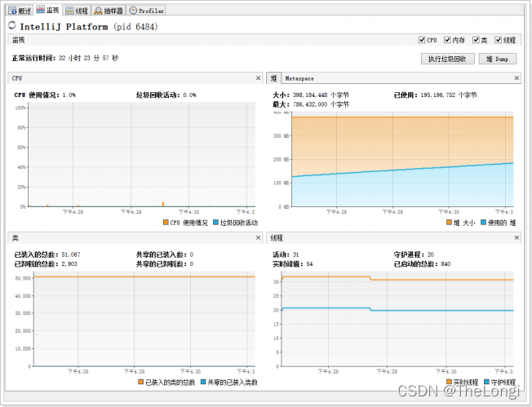Image resolution: width=532 pixels, height=407 pixels.
Task: Click the overview tab icon
Action: (12, 11)
